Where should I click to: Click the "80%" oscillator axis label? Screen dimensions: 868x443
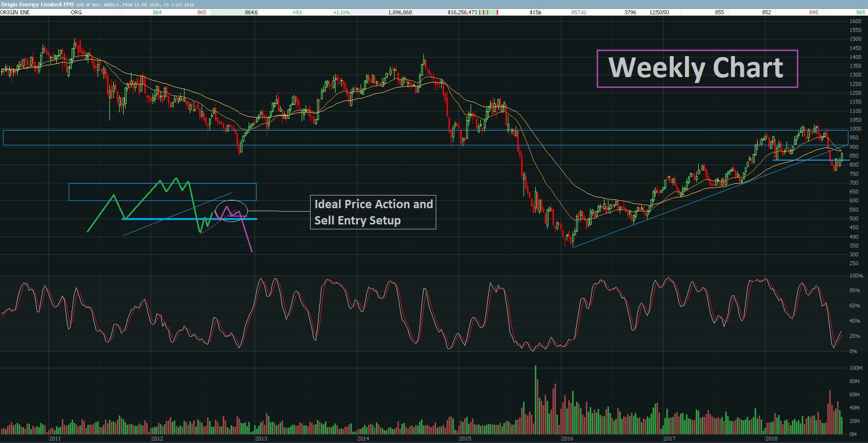click(854, 291)
